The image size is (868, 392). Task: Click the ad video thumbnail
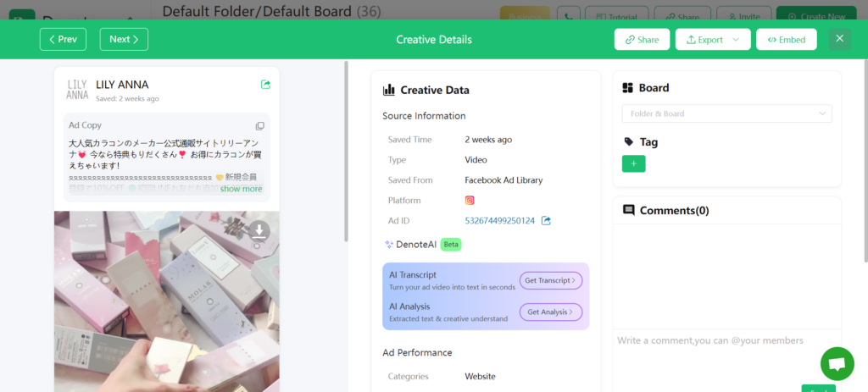point(167,301)
